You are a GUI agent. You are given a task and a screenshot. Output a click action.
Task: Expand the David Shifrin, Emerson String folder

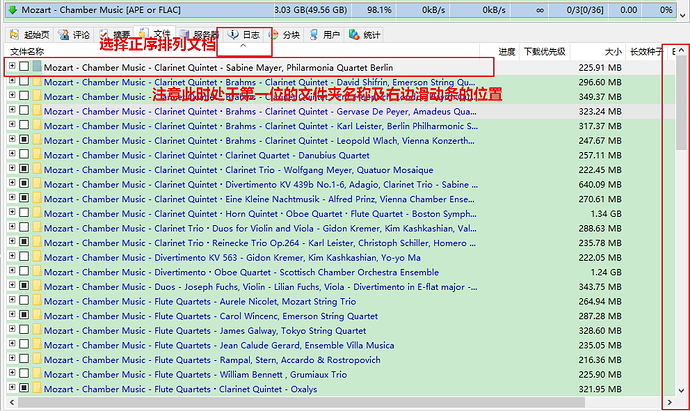pyautogui.click(x=12, y=81)
